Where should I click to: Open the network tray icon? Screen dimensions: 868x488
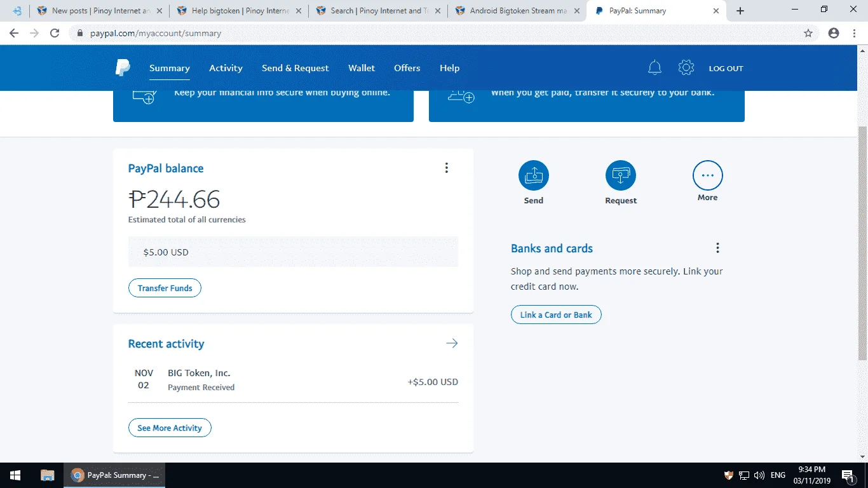point(744,475)
